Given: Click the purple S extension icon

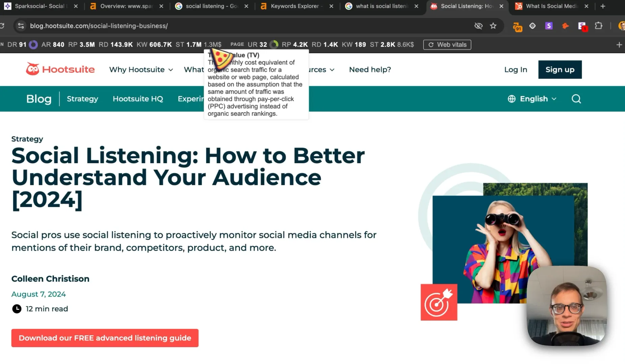Looking at the screenshot, I should tap(549, 26).
